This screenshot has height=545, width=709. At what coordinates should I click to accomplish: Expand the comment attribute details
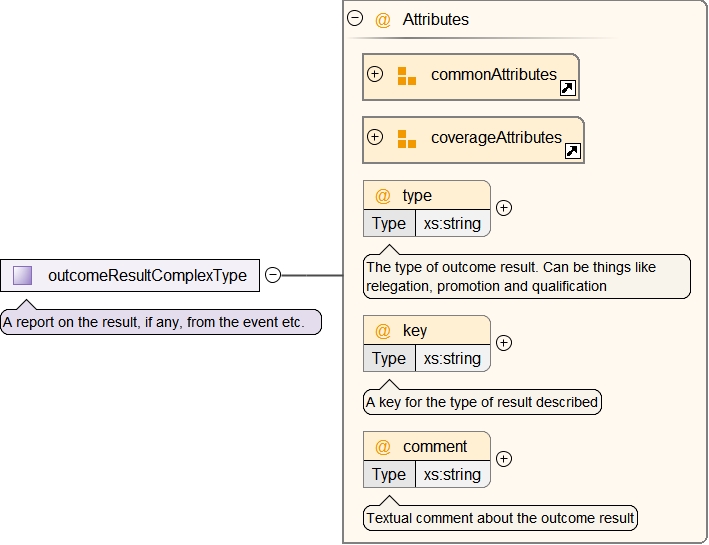(x=504, y=459)
